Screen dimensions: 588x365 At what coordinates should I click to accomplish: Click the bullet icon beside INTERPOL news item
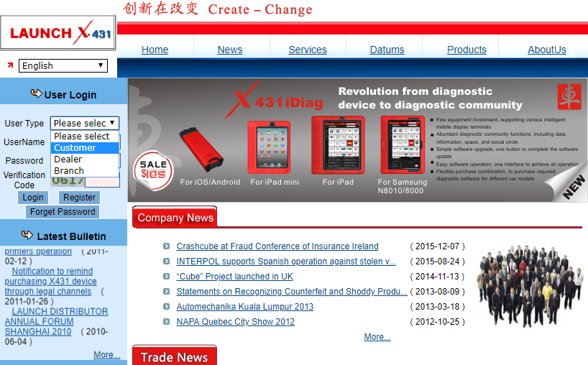tap(167, 262)
